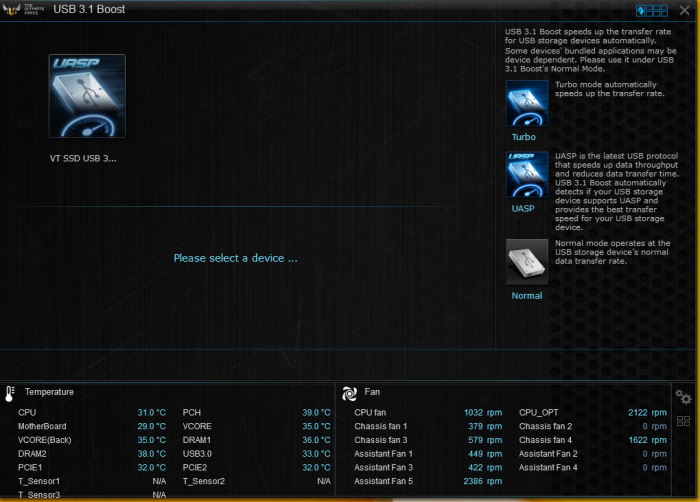This screenshot has width=700, height=502.
Task: Click the Assistant Fan 1 449 rpm value
Action: (485, 454)
